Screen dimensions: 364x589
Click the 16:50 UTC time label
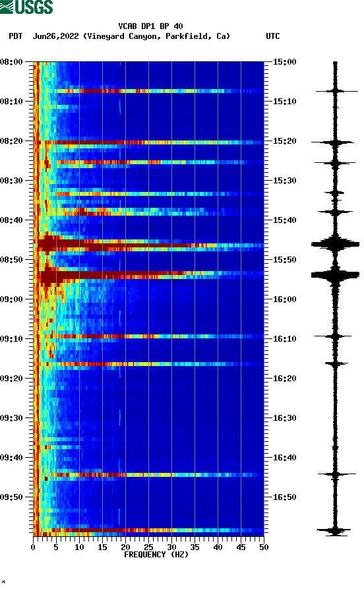coord(284,497)
